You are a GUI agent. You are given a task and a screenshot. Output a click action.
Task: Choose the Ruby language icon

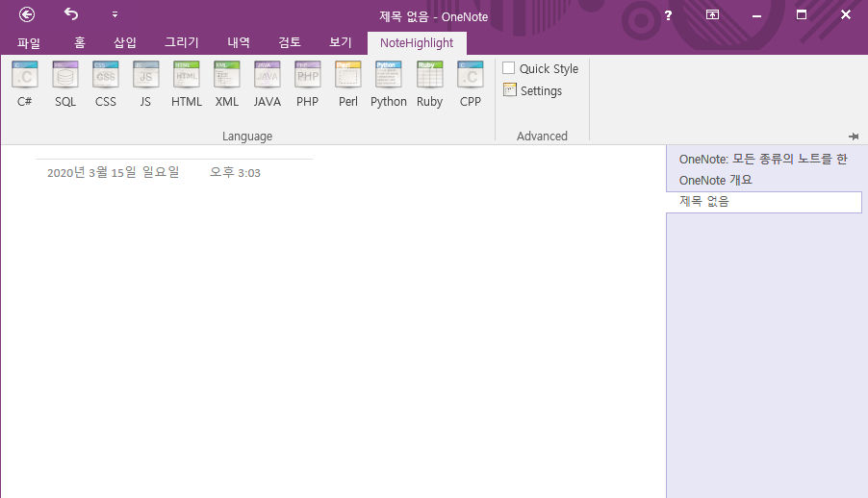[x=429, y=84]
